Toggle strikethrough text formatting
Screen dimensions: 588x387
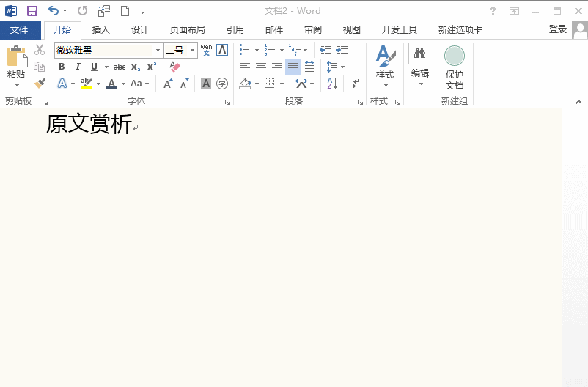119,67
